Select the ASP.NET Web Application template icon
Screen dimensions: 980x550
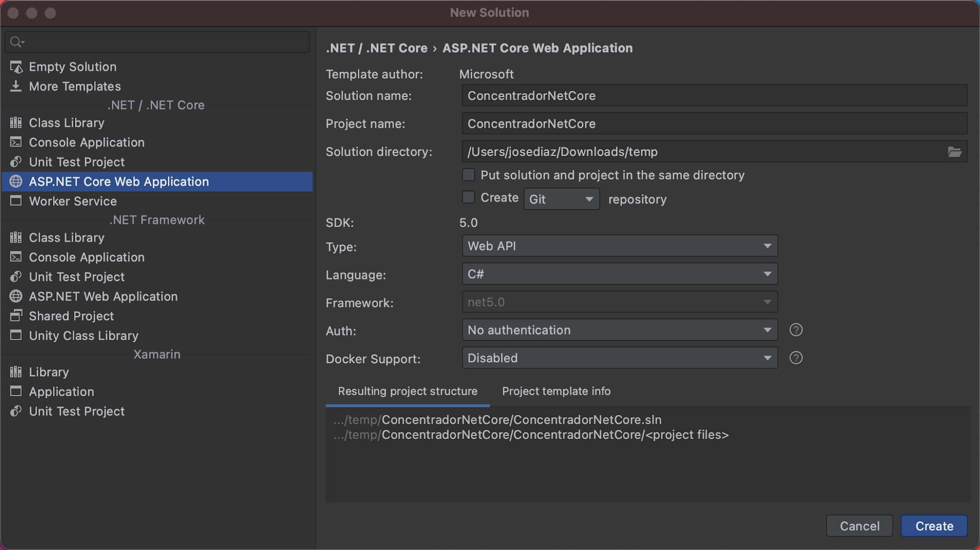16,296
